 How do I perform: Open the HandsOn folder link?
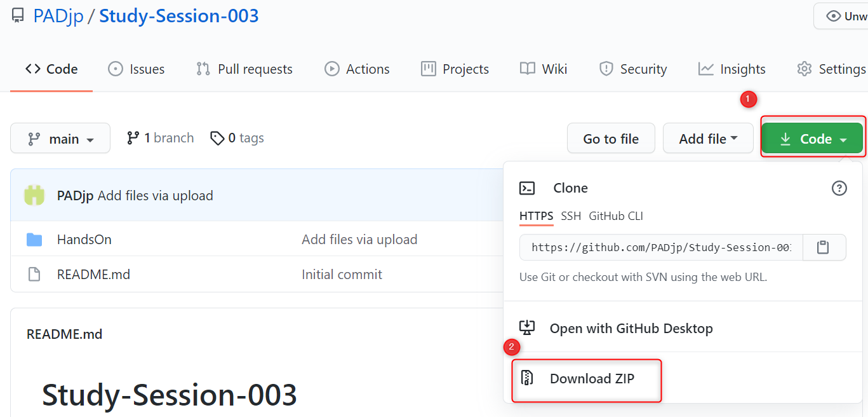(x=84, y=239)
